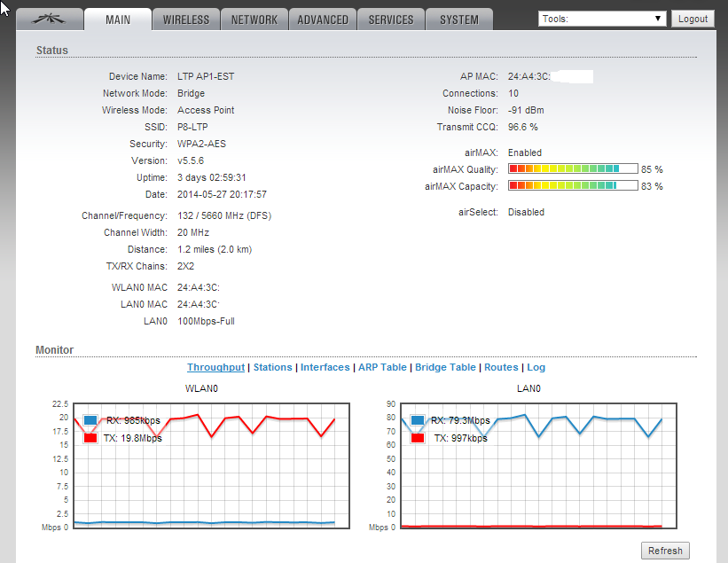Viewport: 728px width, 563px height.
Task: Click the Refresh button
Action: (x=665, y=551)
